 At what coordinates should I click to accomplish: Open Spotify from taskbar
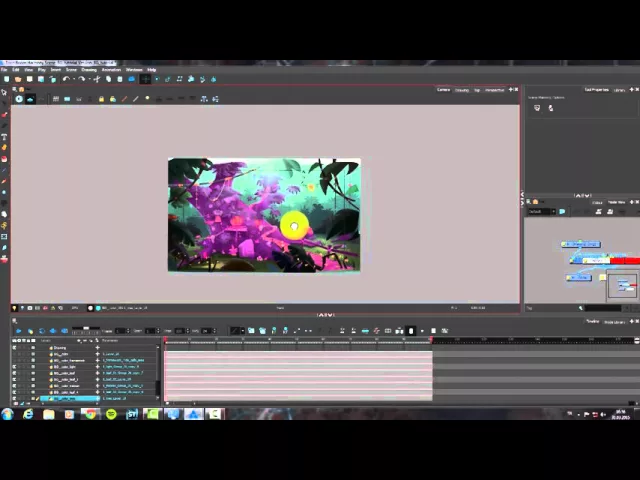coord(111,414)
